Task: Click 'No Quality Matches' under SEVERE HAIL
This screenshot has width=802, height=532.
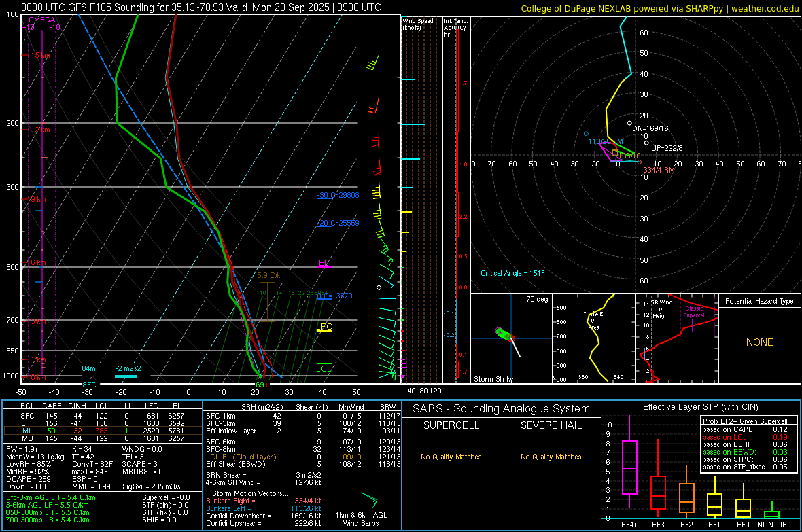Action: pyautogui.click(x=551, y=457)
